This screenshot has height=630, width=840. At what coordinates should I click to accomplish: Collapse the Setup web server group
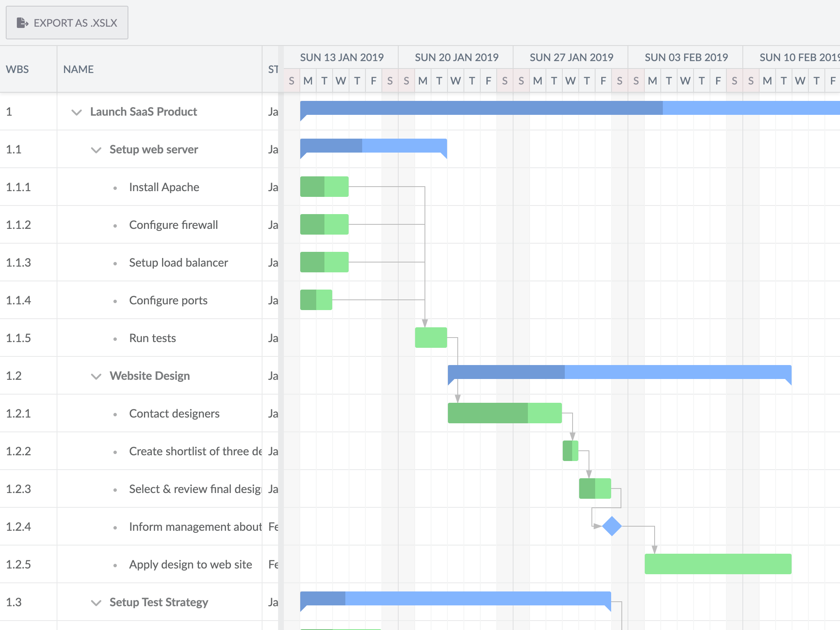(x=95, y=149)
